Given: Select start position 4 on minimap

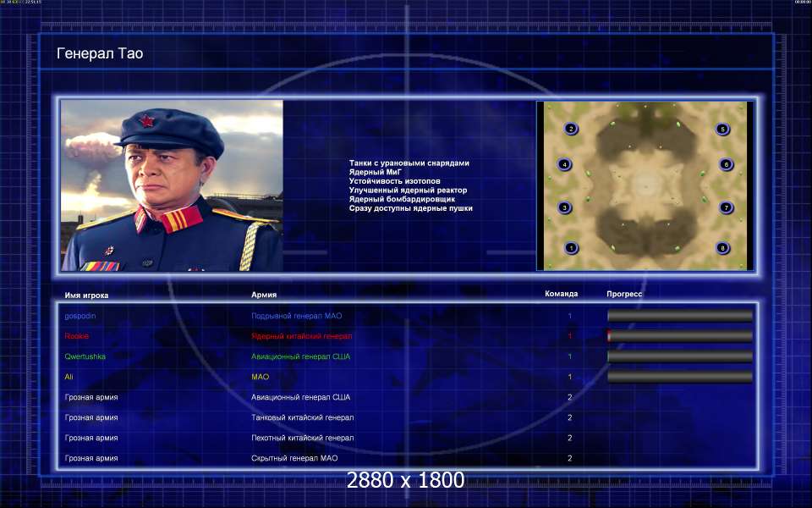Looking at the screenshot, I should [564, 164].
